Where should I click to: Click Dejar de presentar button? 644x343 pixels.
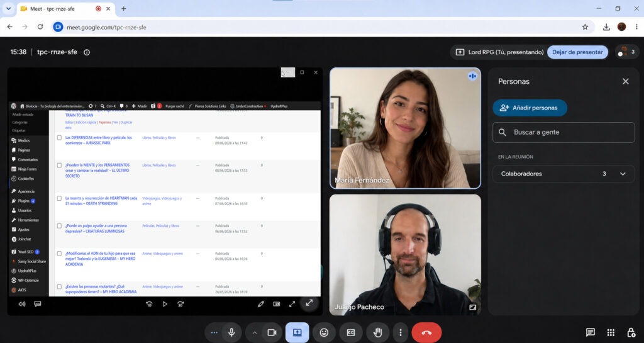tap(577, 52)
